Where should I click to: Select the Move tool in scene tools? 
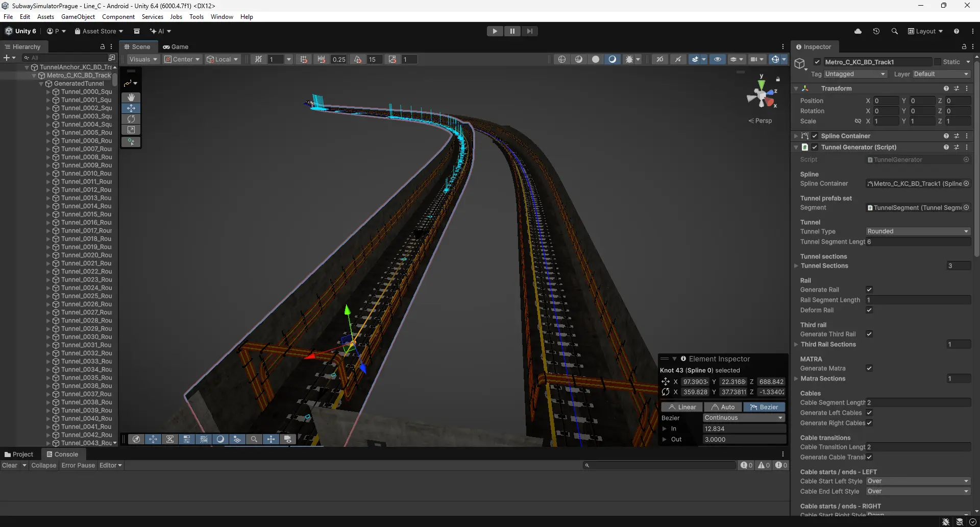click(x=131, y=108)
